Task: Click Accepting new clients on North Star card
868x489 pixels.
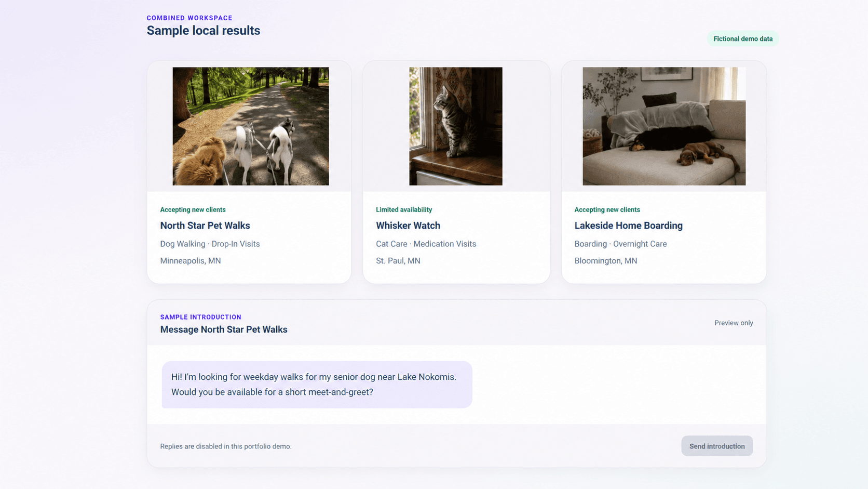Action: (193, 210)
